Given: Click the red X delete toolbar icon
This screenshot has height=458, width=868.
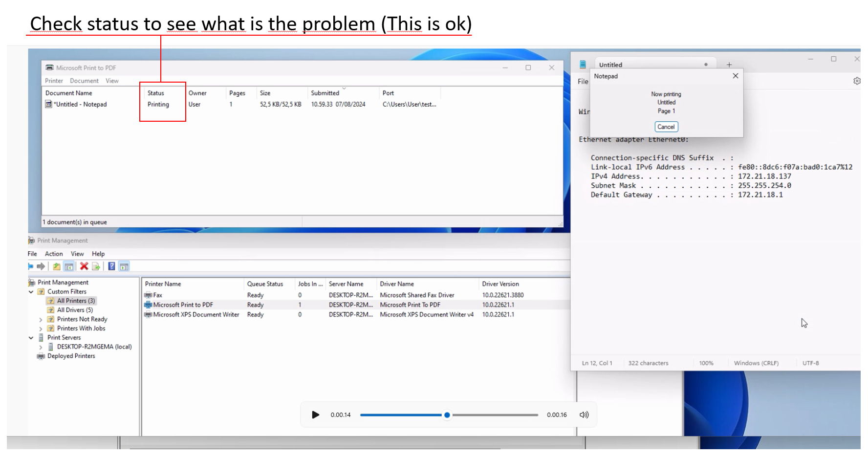Looking at the screenshot, I should pos(84,266).
